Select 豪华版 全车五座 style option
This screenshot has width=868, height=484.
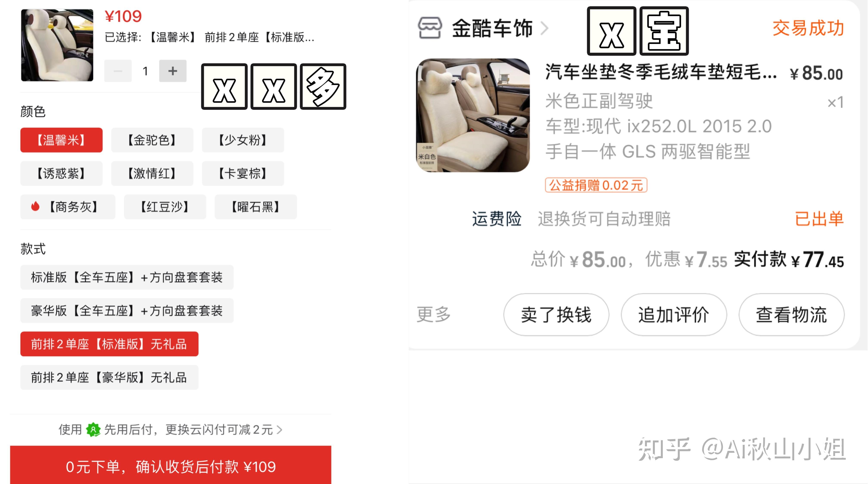click(x=127, y=310)
